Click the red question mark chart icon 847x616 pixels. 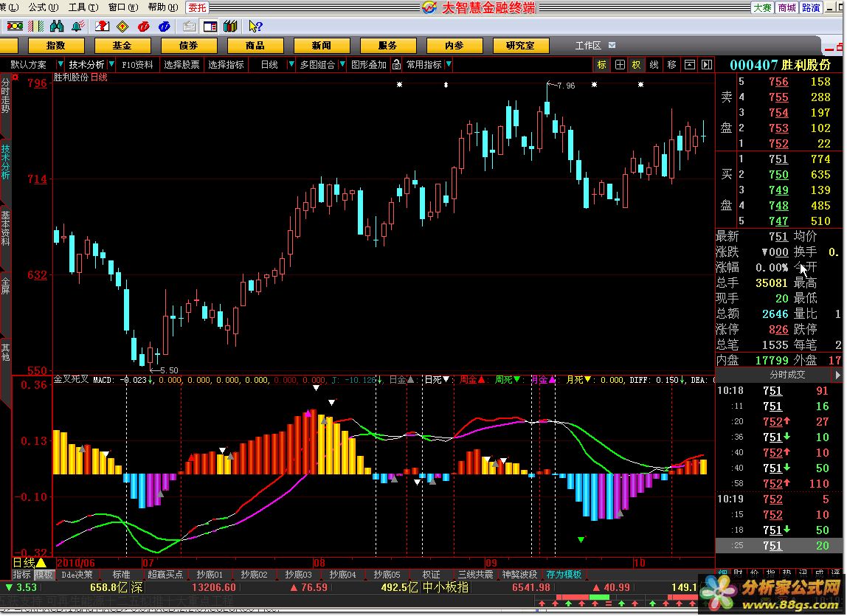[x=102, y=26]
